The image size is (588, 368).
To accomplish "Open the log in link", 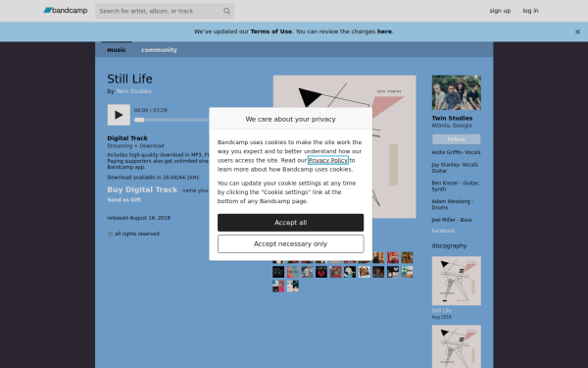I will [530, 11].
